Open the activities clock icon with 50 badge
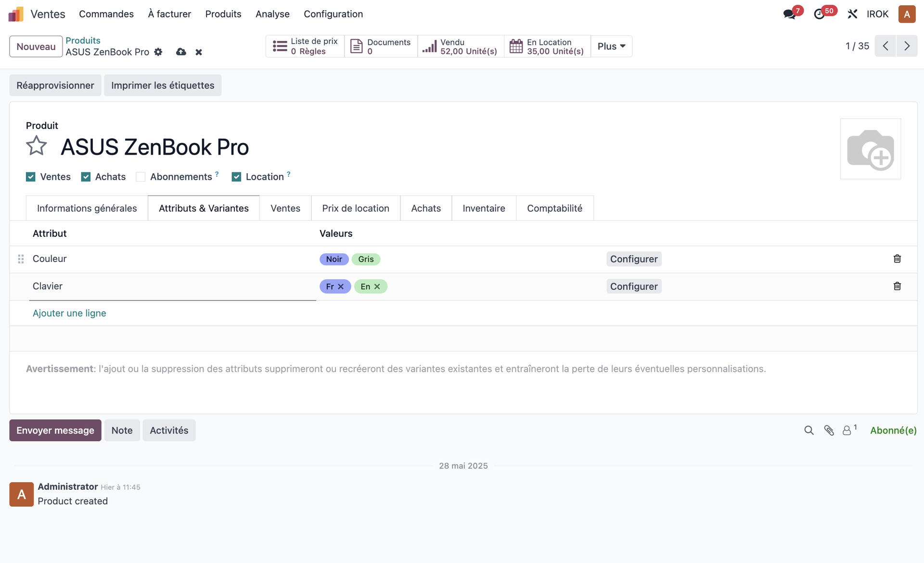This screenshot has width=924, height=563. pos(819,14)
